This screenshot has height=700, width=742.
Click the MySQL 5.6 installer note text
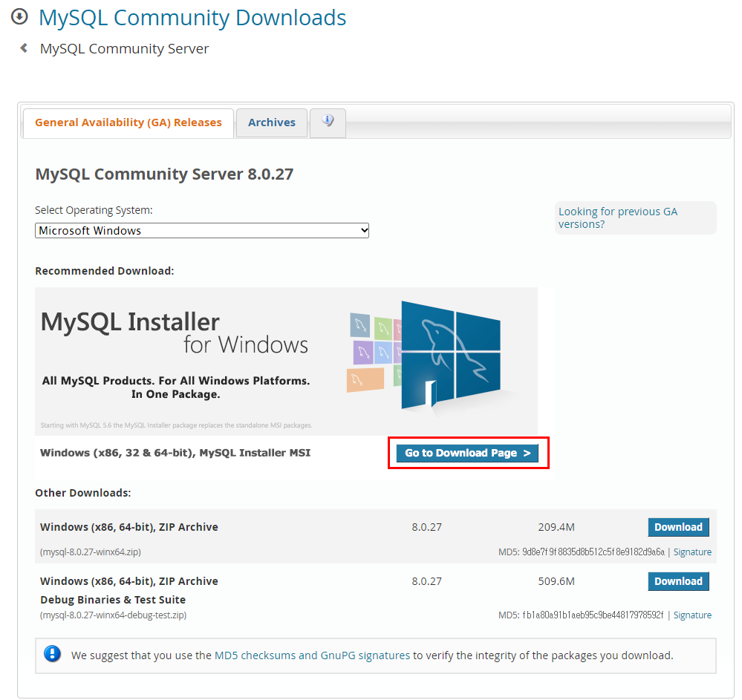[176, 425]
